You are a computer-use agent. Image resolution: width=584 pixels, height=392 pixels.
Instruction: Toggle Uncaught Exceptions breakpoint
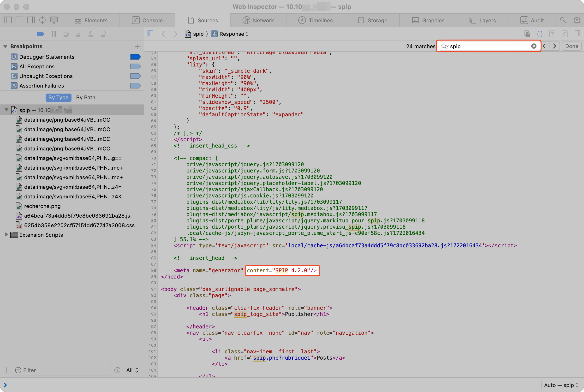click(x=136, y=76)
